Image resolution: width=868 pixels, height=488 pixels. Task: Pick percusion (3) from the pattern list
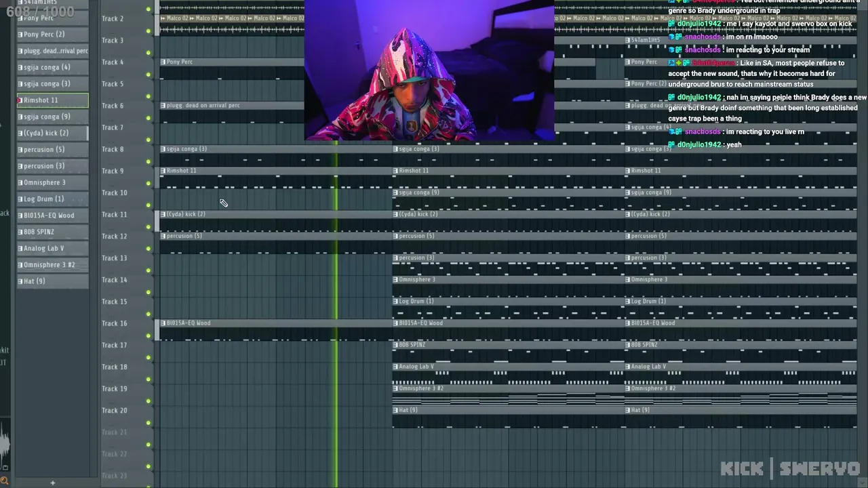53,166
